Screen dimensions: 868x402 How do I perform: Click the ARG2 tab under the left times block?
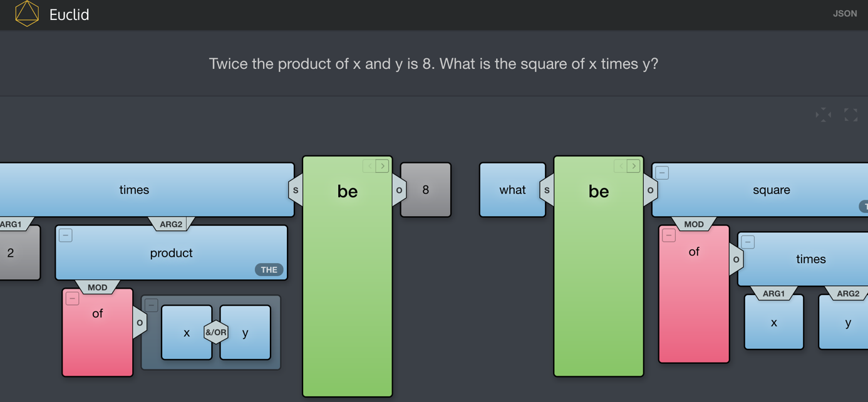(x=171, y=224)
